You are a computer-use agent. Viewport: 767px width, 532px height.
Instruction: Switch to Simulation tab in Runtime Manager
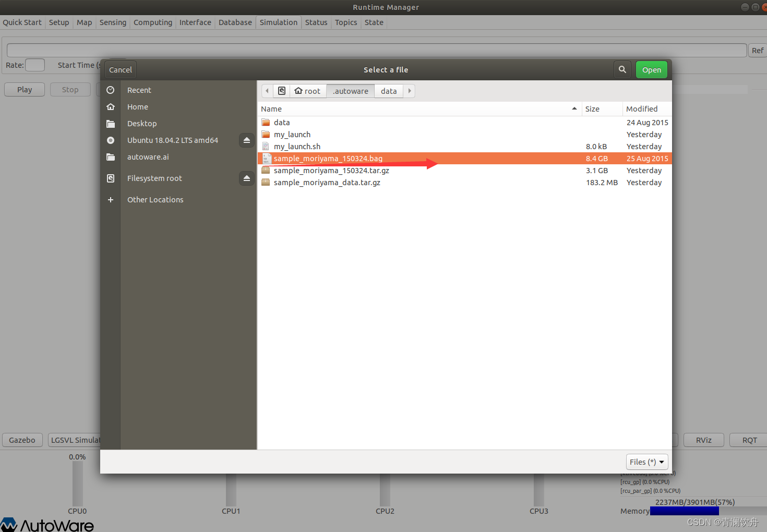[279, 22]
